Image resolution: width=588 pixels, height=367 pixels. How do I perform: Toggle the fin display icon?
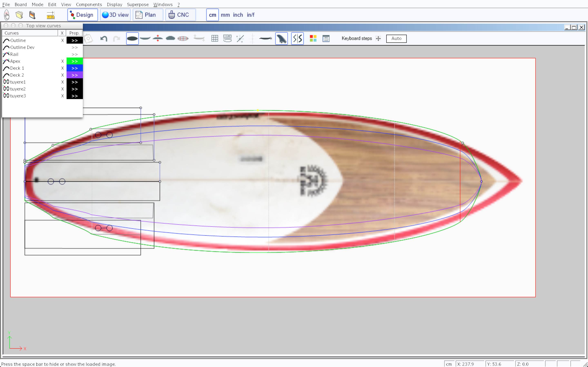point(281,38)
